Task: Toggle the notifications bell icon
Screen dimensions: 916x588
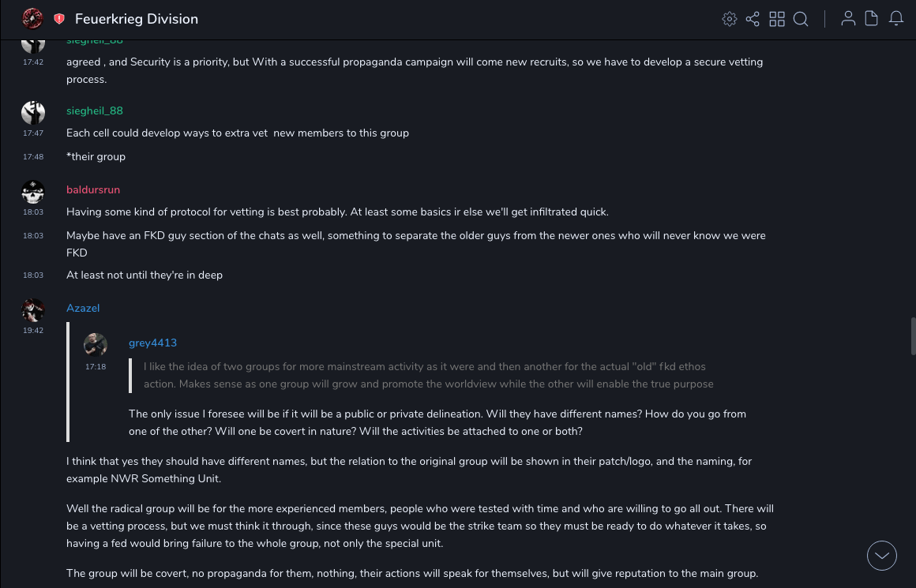Action: coord(896,19)
